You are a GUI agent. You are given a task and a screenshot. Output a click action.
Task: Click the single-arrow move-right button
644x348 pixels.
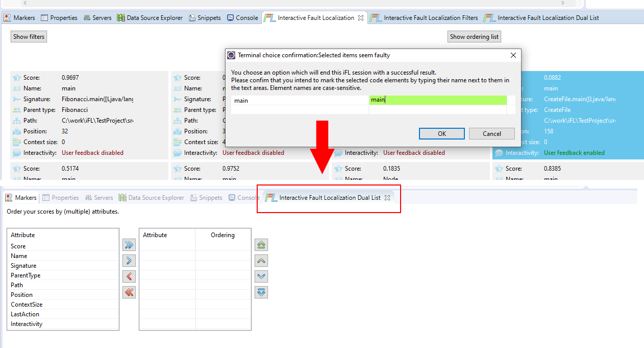[129, 261]
